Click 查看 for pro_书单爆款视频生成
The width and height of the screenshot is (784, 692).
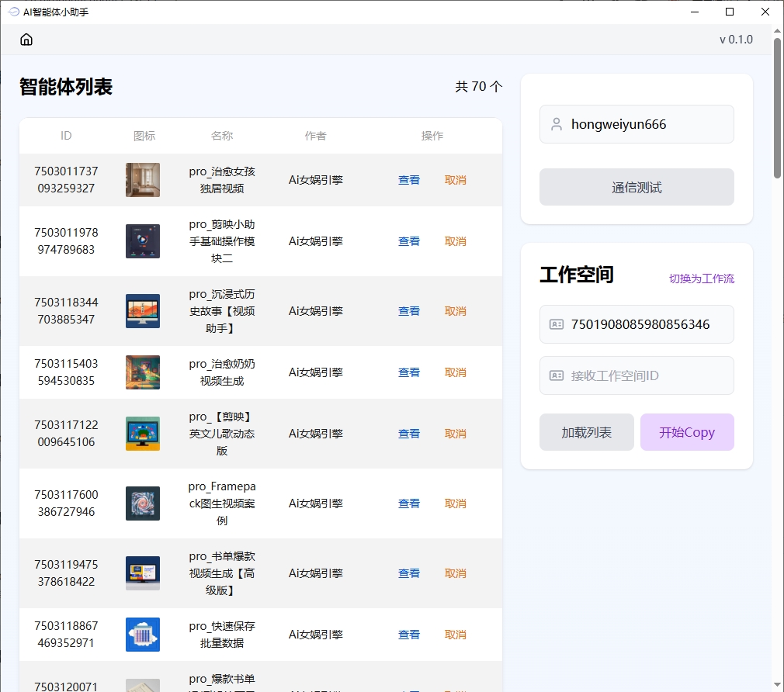[409, 573]
